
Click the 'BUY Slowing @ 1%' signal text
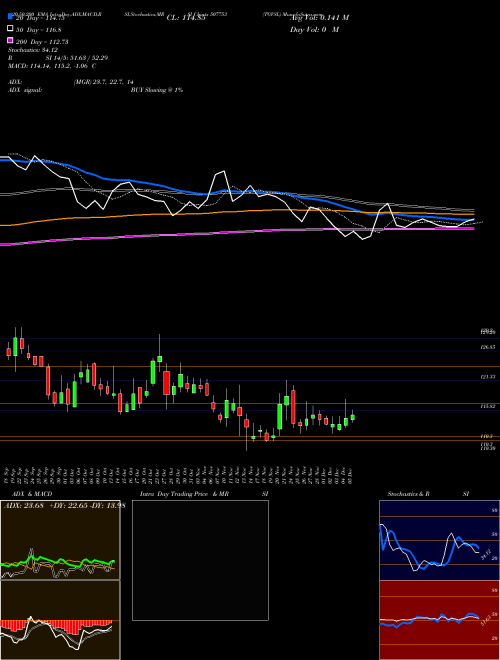[x=157, y=90]
